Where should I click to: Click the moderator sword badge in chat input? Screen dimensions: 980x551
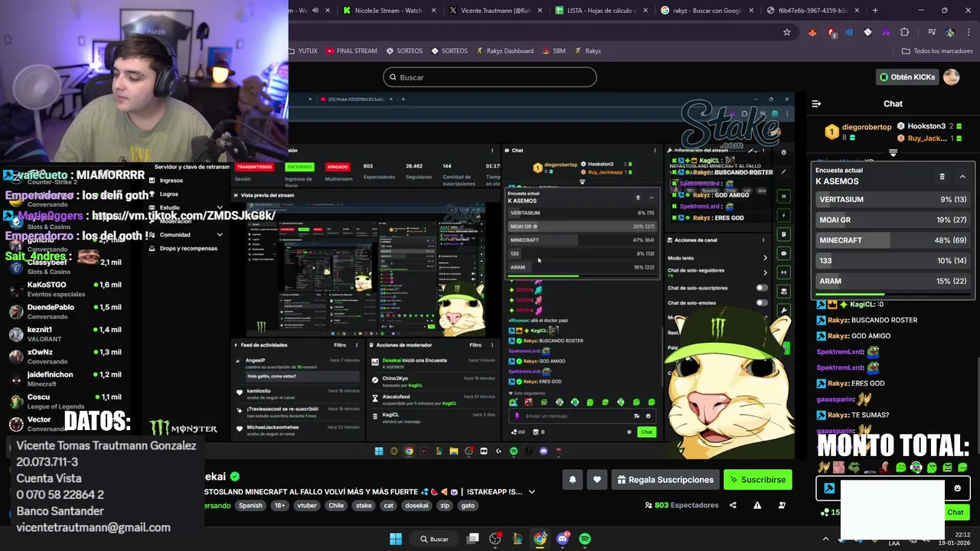[829, 488]
